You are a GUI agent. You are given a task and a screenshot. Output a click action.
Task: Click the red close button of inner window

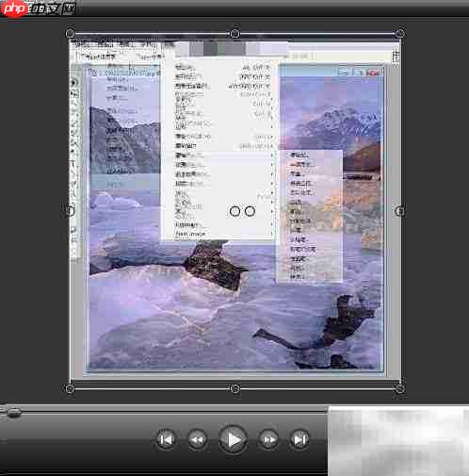tap(373, 73)
